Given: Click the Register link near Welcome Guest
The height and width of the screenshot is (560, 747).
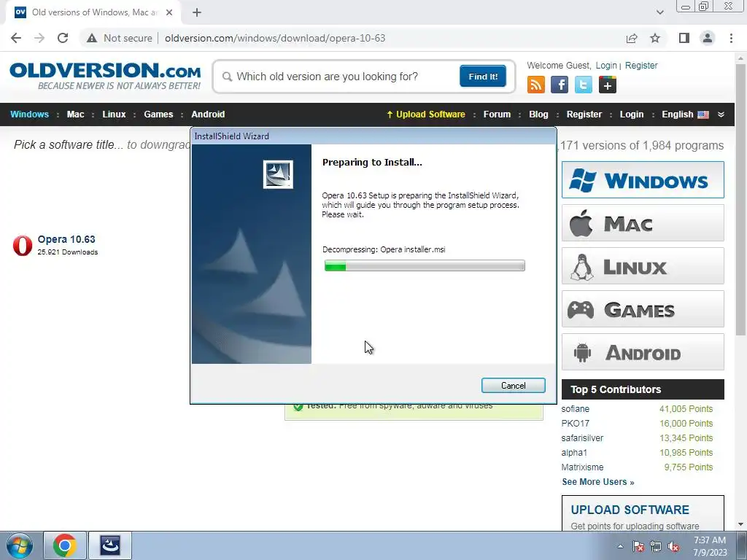Looking at the screenshot, I should point(640,65).
